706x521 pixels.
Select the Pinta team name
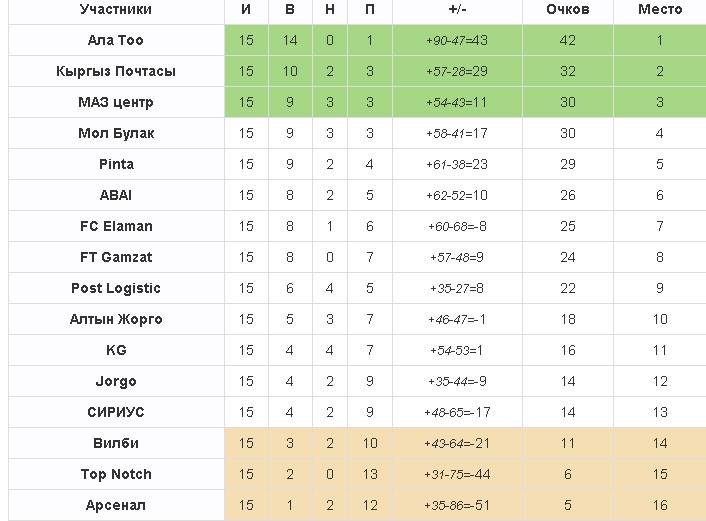[116, 164]
